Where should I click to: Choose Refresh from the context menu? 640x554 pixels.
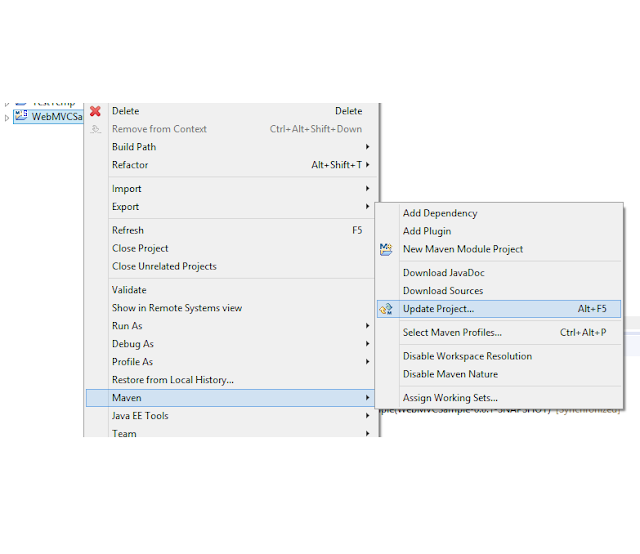tap(230, 230)
